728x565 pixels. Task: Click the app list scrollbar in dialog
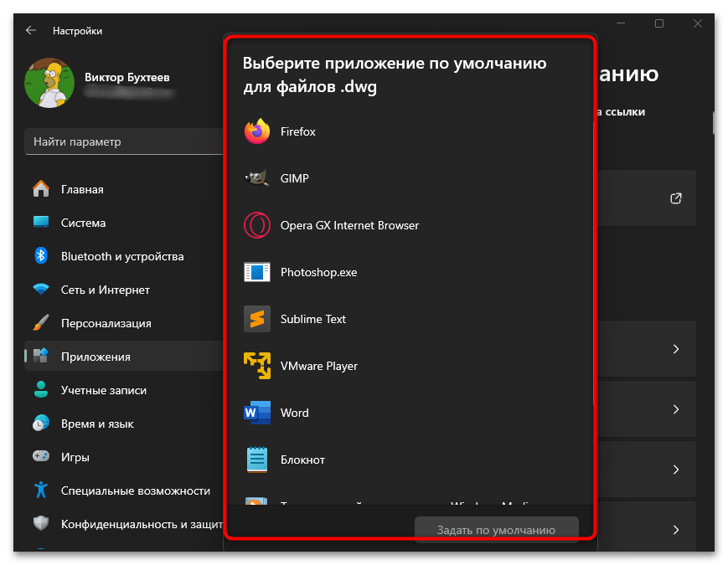pyautogui.click(x=593, y=265)
